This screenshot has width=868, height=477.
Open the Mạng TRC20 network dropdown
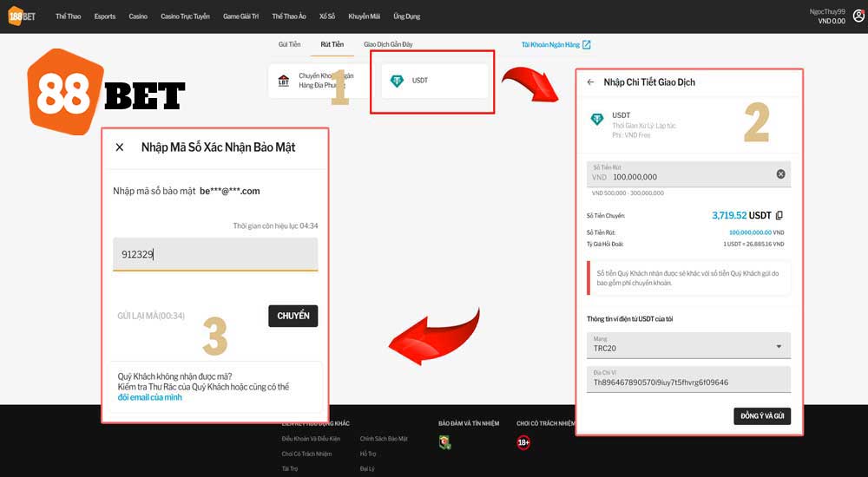pos(688,345)
